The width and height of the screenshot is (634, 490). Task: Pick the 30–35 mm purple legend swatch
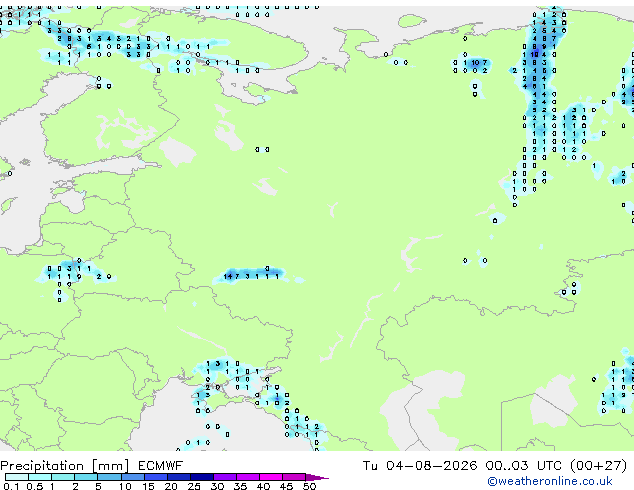225,477
